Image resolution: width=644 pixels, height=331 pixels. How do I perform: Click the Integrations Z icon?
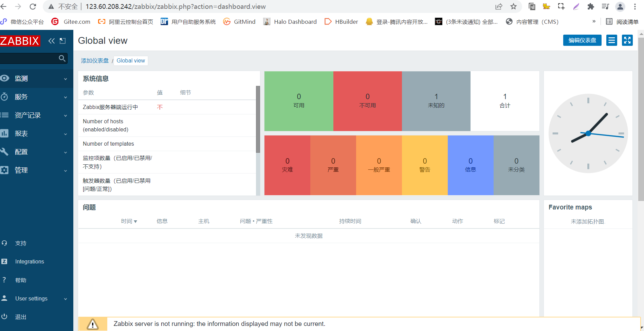point(5,261)
